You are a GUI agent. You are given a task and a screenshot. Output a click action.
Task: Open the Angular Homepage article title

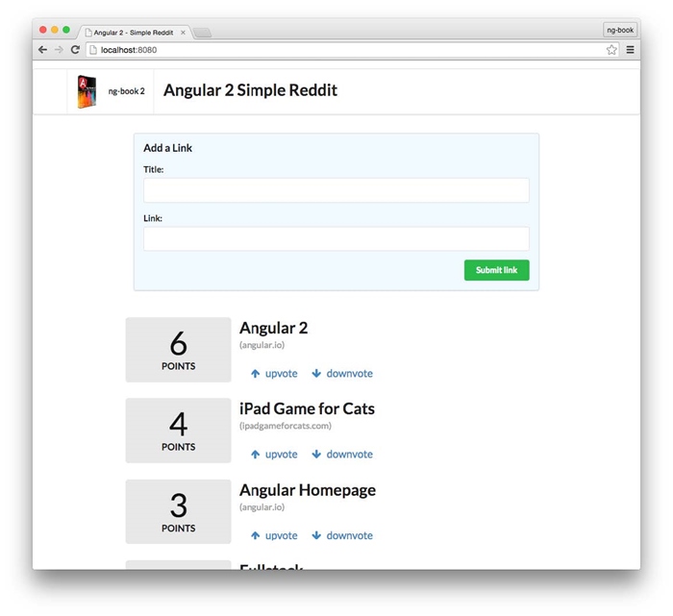point(307,490)
